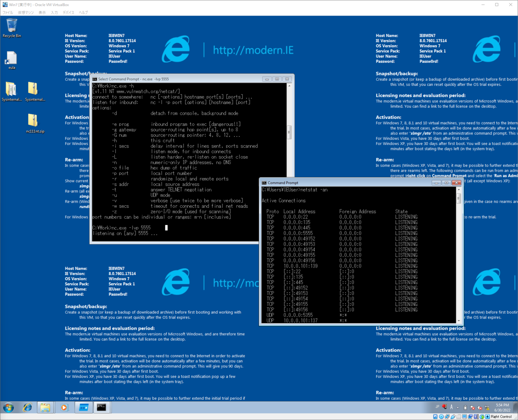Click VirtualBox USB status icon
The width and height of the screenshot is (518, 420).
coord(453,417)
